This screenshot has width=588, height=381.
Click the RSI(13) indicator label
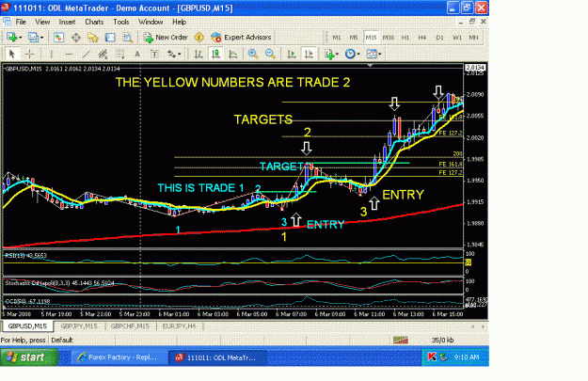[x=26, y=255]
